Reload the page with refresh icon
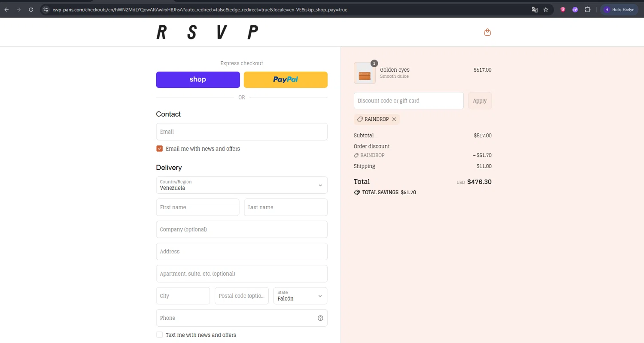This screenshot has height=343, width=644. 31,9
